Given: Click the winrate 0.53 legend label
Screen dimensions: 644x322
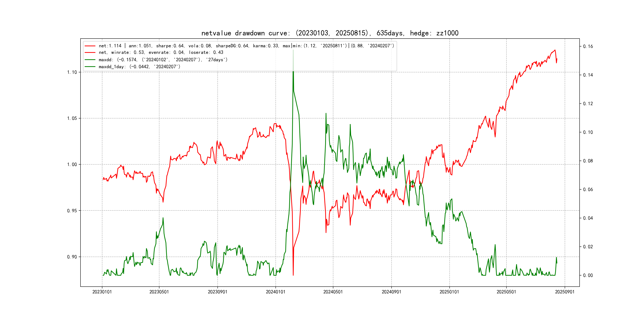Looking at the screenshot, I should [161, 52].
